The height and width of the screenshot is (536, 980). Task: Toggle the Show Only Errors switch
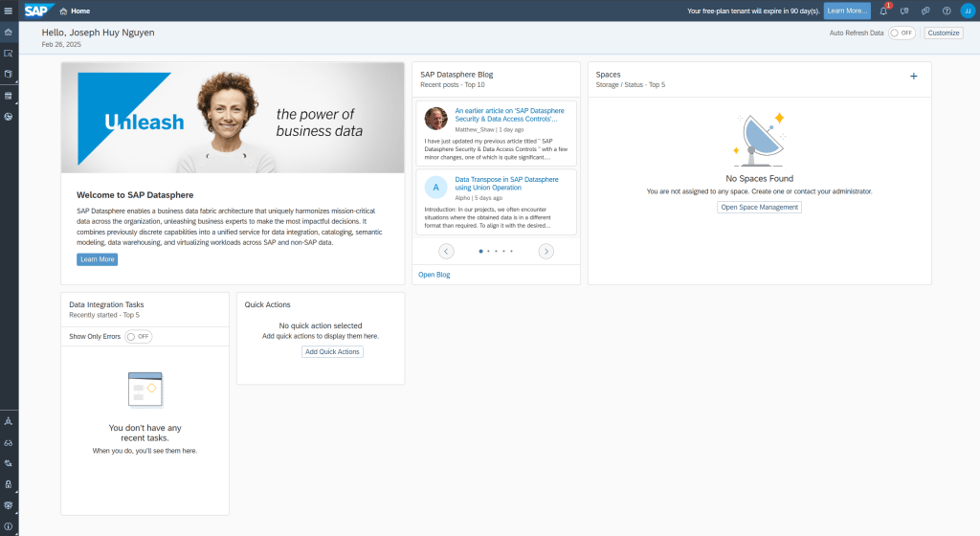(x=139, y=337)
